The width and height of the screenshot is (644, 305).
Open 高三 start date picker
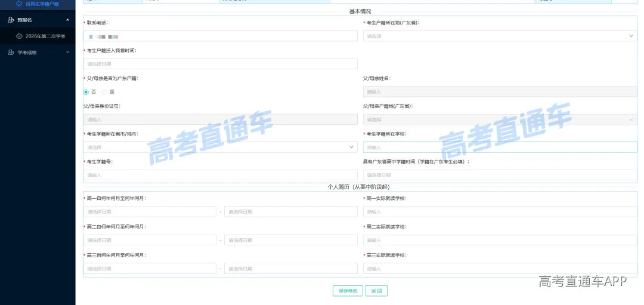(x=150, y=269)
